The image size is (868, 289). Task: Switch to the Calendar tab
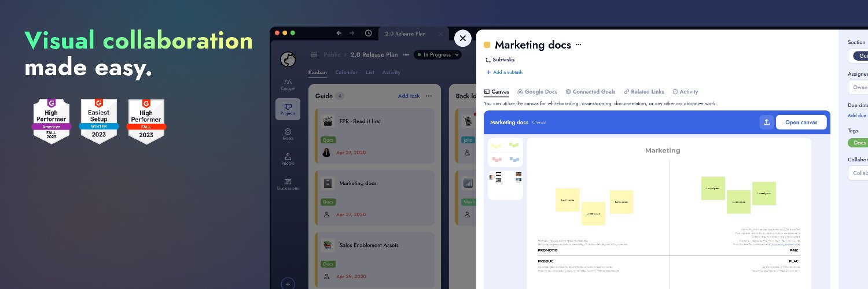[x=346, y=73]
